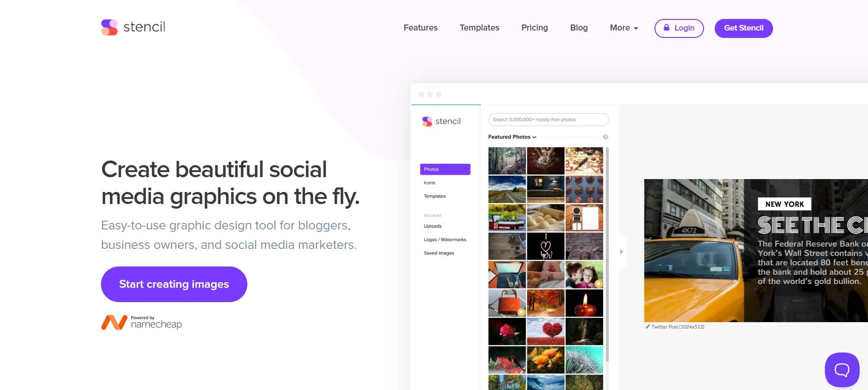Open the chat support bubble icon
The width and height of the screenshot is (868, 390).
(842, 370)
